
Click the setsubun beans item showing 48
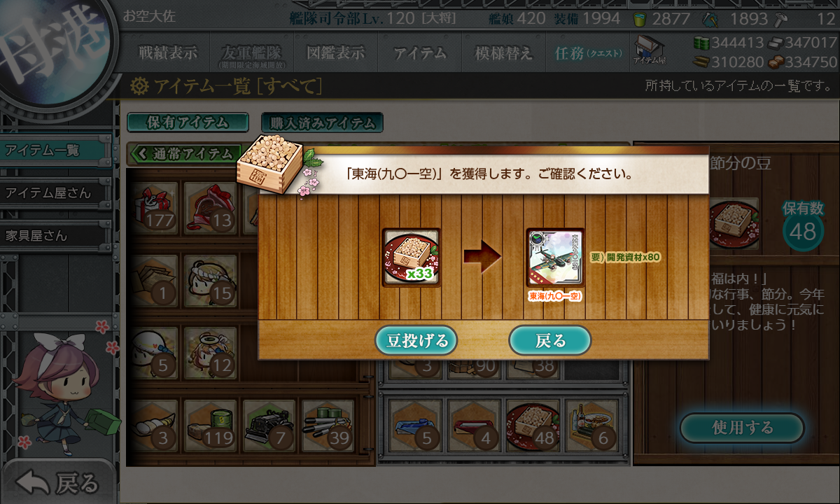(x=533, y=426)
